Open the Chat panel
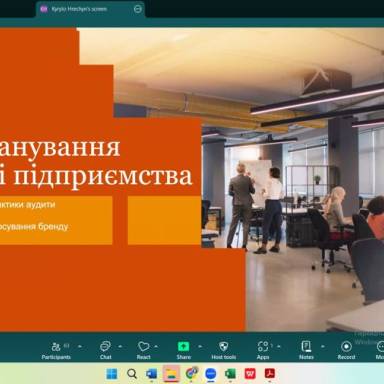Image resolution: width=384 pixels, height=384 pixels. [x=105, y=350]
